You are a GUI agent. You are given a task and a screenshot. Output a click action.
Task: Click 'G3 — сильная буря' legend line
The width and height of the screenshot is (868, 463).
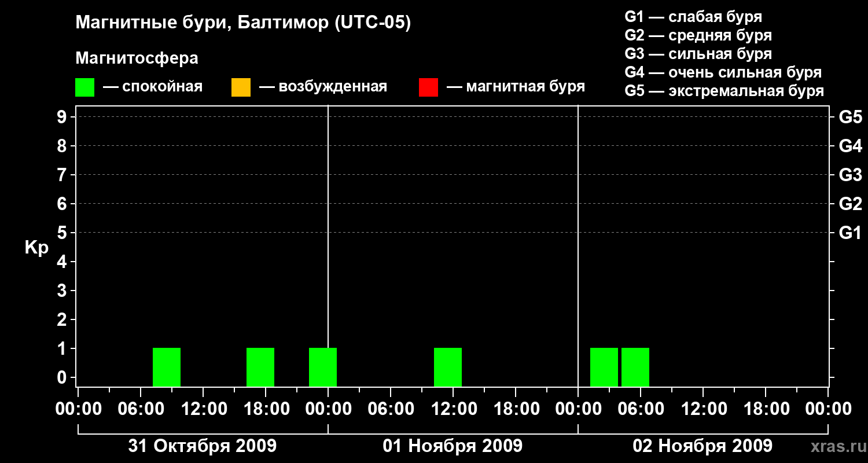698,54
